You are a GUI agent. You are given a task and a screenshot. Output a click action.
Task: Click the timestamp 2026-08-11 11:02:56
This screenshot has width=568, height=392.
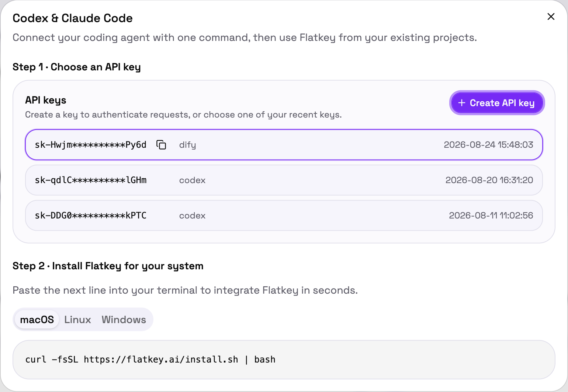[x=491, y=216]
